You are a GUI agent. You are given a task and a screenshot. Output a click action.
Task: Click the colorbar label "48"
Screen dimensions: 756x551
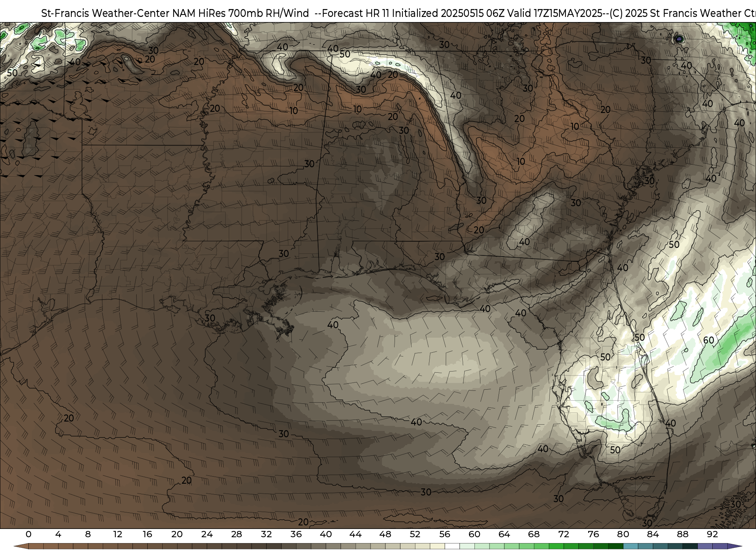(x=385, y=534)
